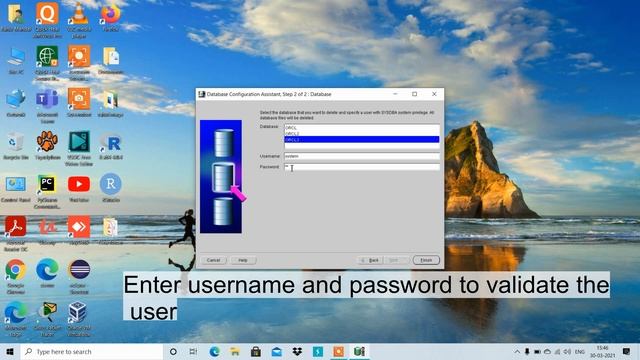Go Back to the previous wizard step
The width and height of the screenshot is (640, 360).
370,260
